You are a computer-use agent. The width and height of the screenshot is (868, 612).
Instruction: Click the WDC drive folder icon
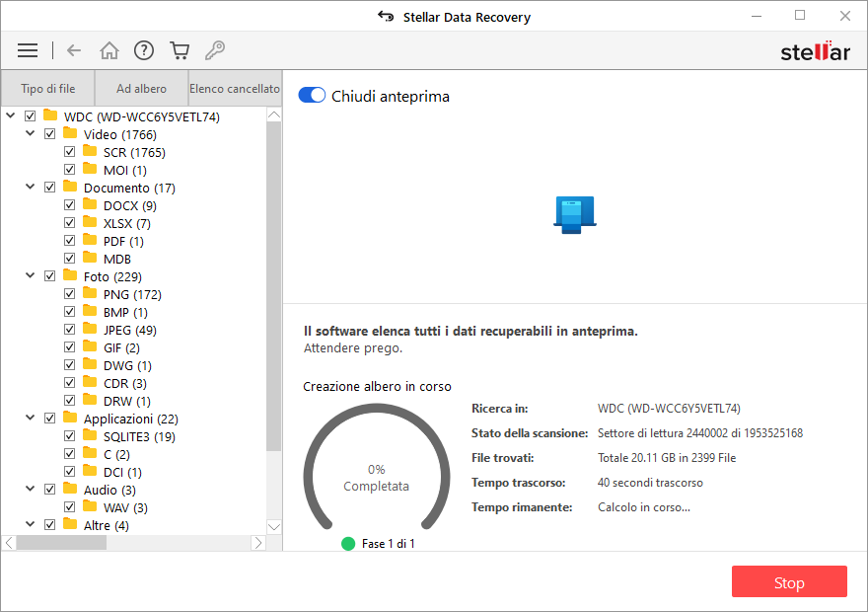click(x=50, y=115)
